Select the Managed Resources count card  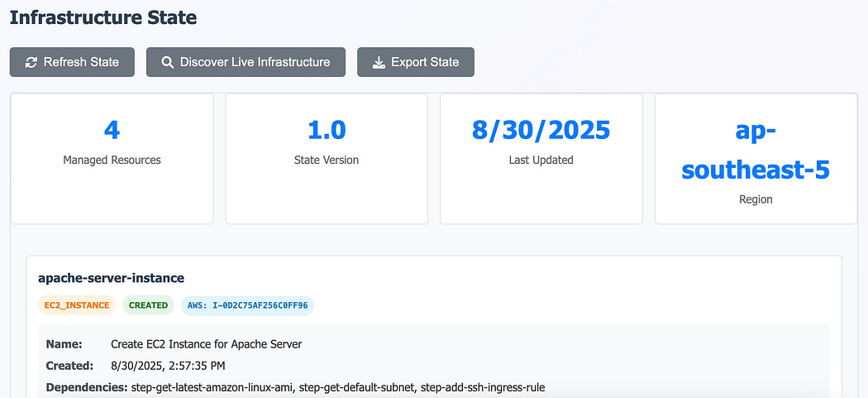(112, 159)
